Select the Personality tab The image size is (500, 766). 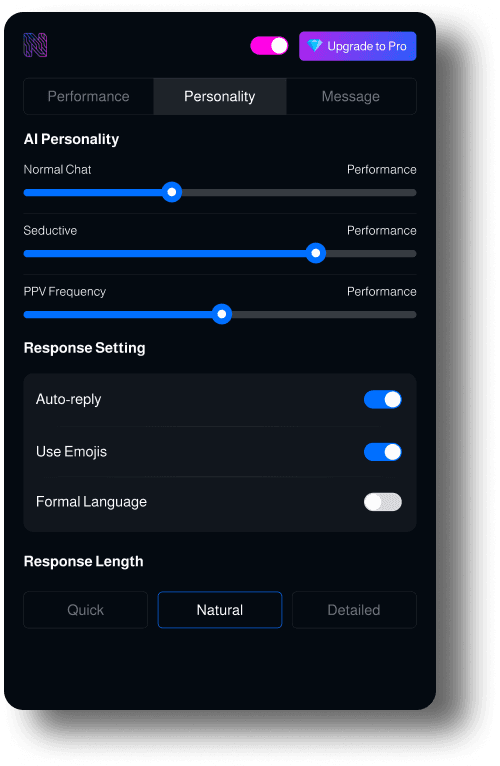click(x=219, y=96)
